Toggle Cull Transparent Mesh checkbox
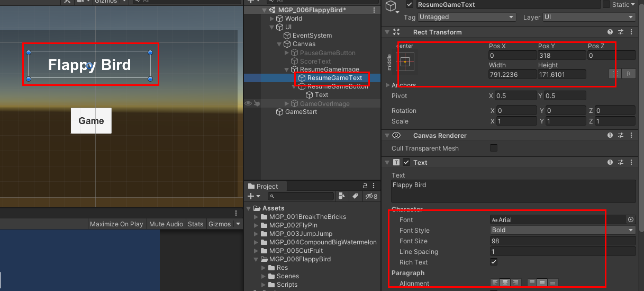 tap(494, 148)
